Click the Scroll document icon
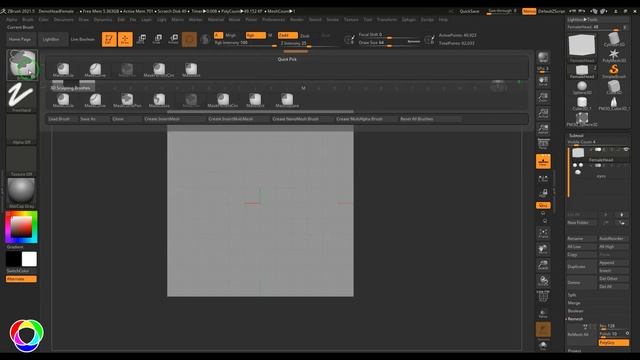Image resolution: width=640 pixels, height=360 pixels. [543, 81]
